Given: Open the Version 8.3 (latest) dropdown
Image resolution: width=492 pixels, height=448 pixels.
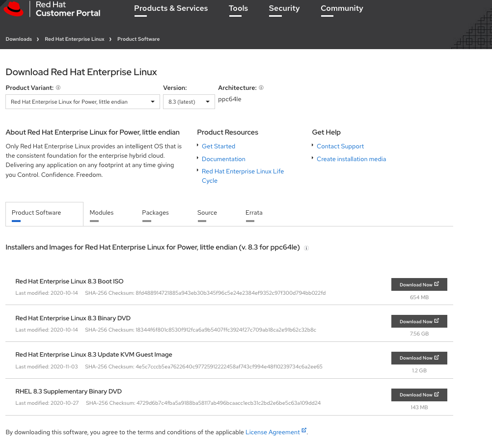Looking at the screenshot, I should [x=189, y=102].
